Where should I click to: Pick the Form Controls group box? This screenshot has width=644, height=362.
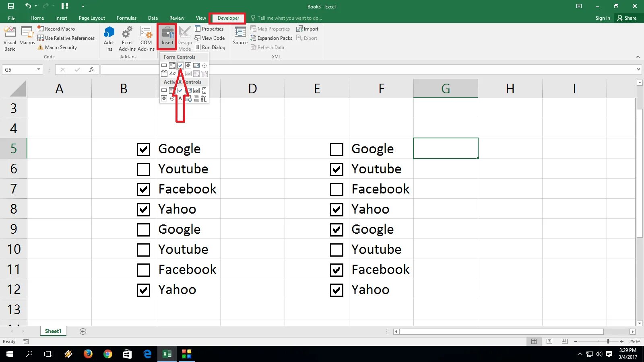164,74
